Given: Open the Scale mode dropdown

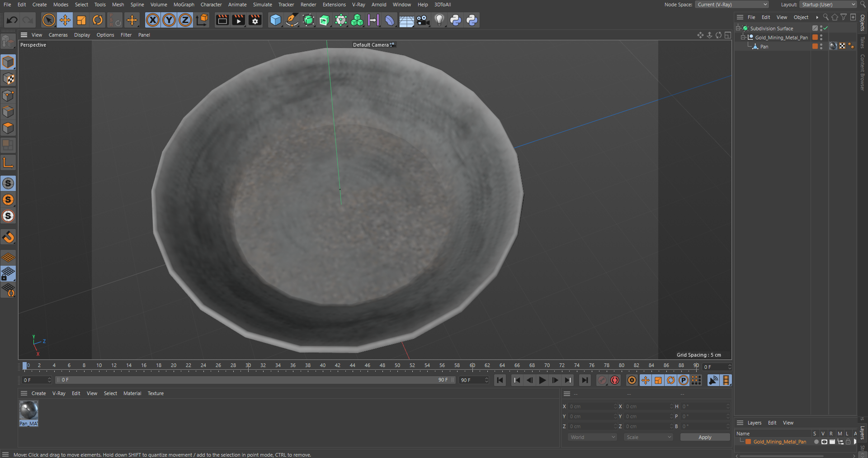Looking at the screenshot, I should coord(648,437).
